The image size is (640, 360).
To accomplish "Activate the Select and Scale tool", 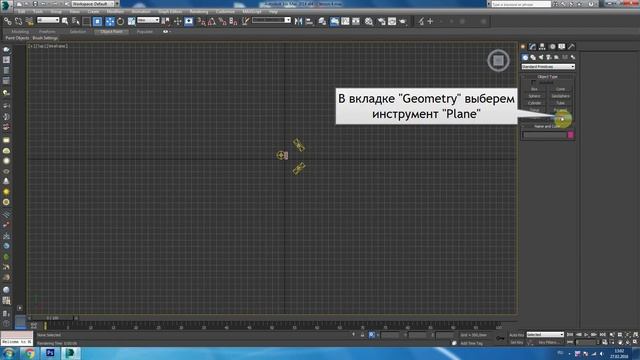I will click(131, 21).
